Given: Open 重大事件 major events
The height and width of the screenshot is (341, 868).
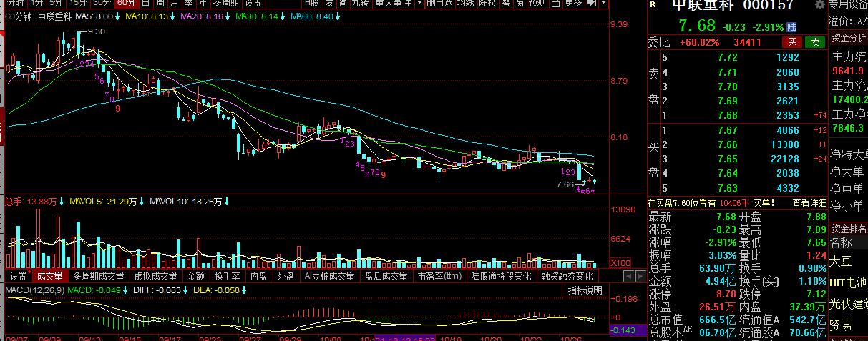Looking at the screenshot, I should [393, 4].
